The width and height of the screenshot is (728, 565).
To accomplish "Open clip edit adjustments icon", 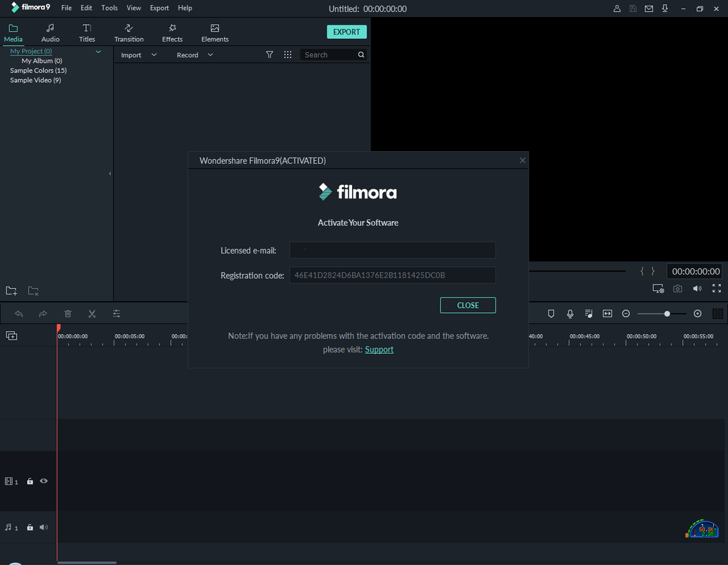I will 117,314.
